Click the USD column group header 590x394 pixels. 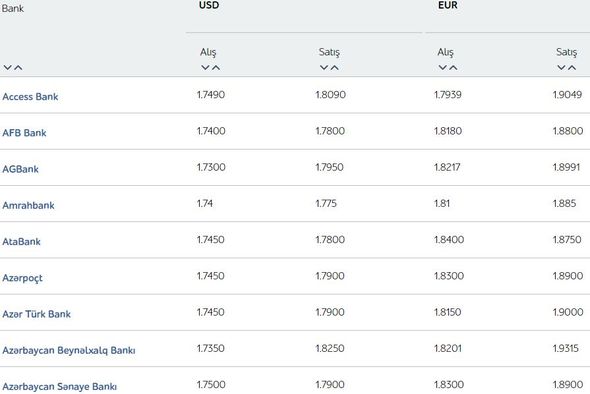point(209,6)
